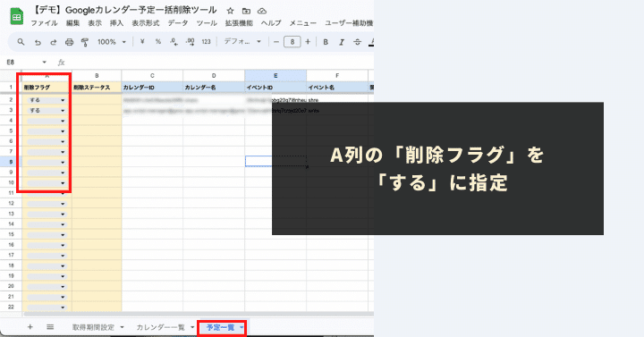
Task: Open the ツール menu
Action: tap(207, 23)
